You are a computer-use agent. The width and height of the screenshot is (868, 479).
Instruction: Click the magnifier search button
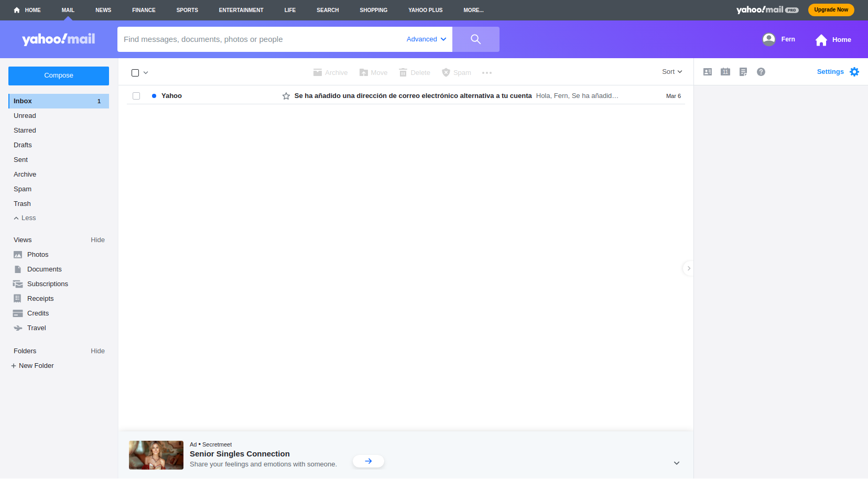(475, 39)
